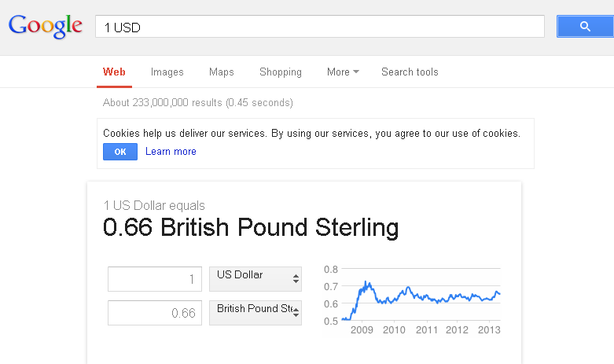Click the 2013 label on the chart axis
Image resolution: width=614 pixels, height=364 pixels.
click(489, 330)
